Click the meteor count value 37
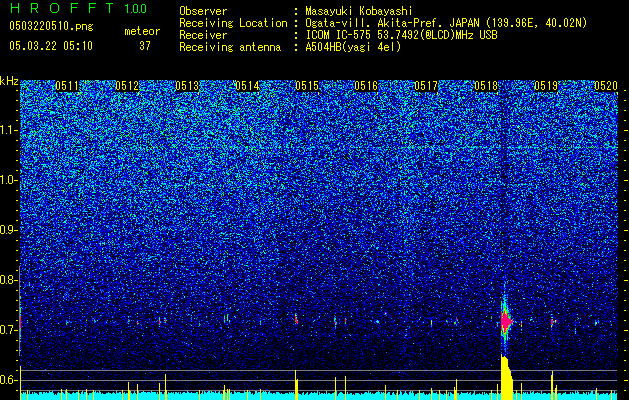The image size is (629, 400). (x=145, y=46)
